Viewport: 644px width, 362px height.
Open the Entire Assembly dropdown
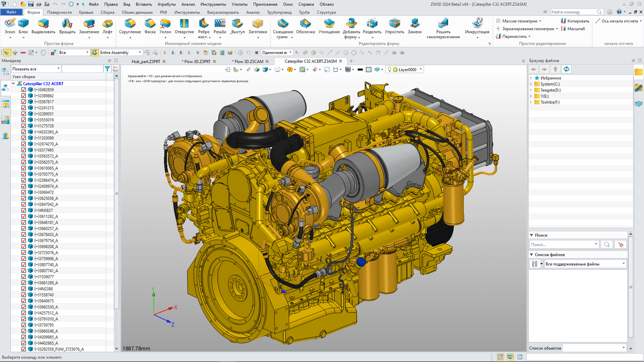point(140,53)
